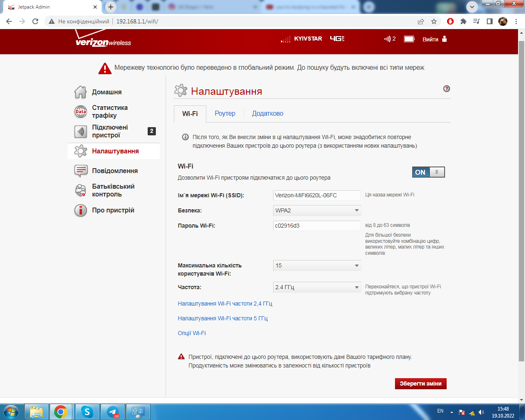
Task: Open the max Wi-Fi users dropdown
Action: coord(317,265)
